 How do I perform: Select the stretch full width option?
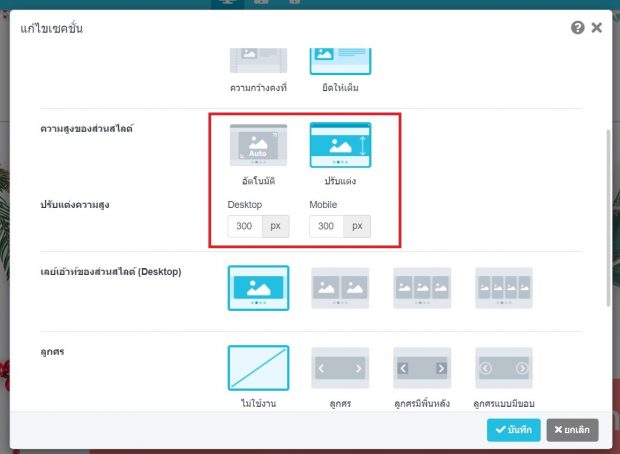tap(340, 61)
